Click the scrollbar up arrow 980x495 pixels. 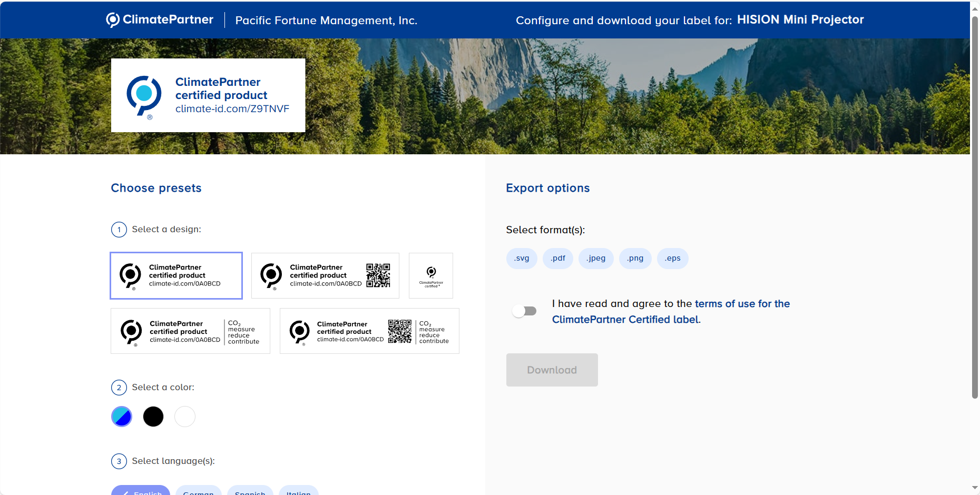coord(975,8)
